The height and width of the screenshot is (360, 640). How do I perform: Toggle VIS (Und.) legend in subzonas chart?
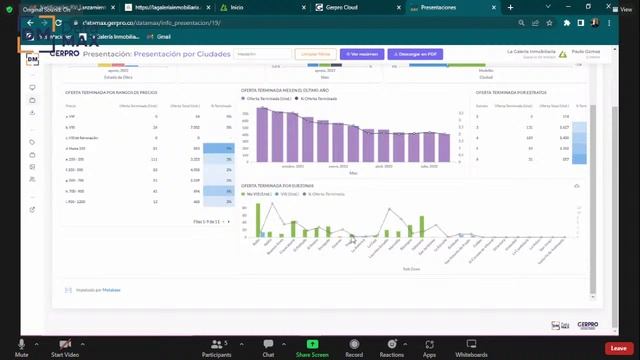pos(287,194)
